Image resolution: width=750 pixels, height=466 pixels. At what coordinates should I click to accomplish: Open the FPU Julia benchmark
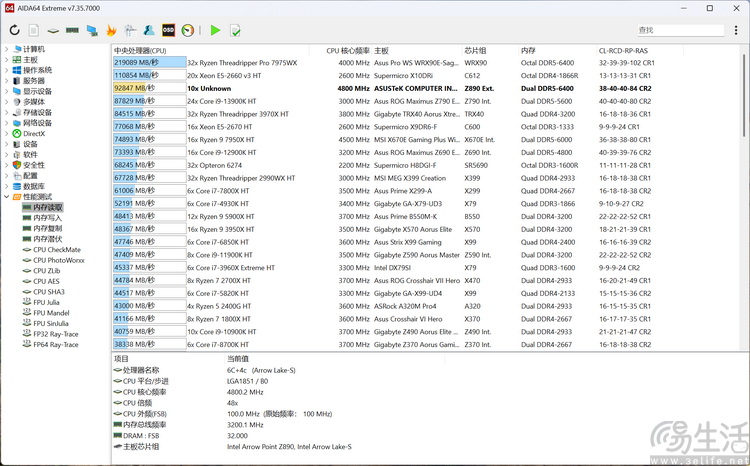pyautogui.click(x=46, y=302)
